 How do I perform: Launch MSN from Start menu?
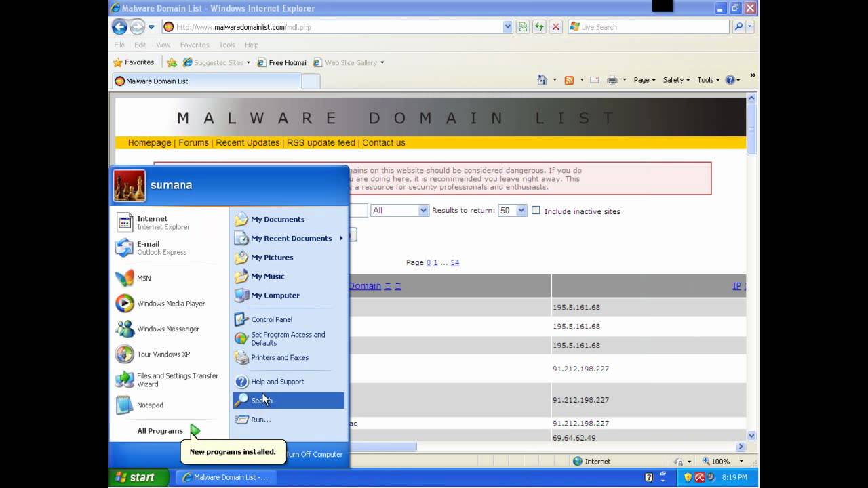click(170, 278)
